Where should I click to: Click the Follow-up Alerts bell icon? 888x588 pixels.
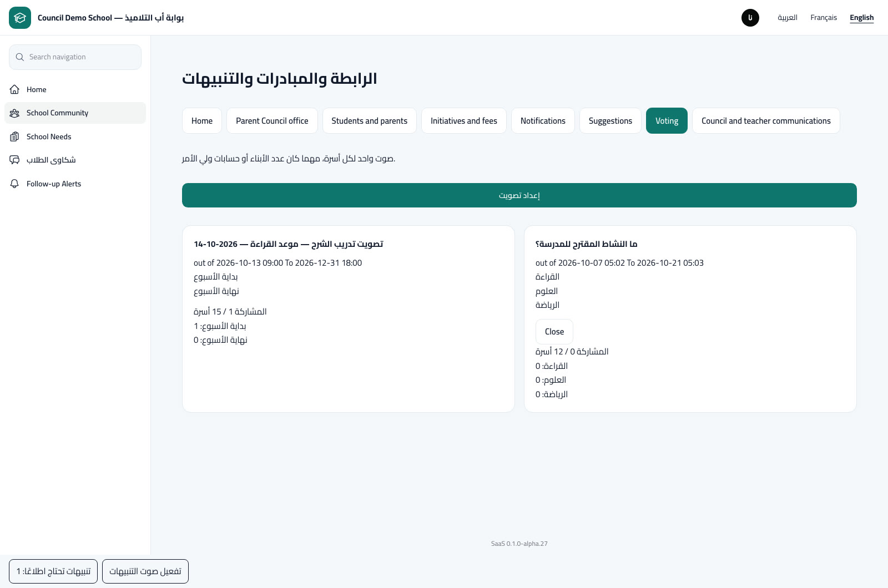[15, 184]
